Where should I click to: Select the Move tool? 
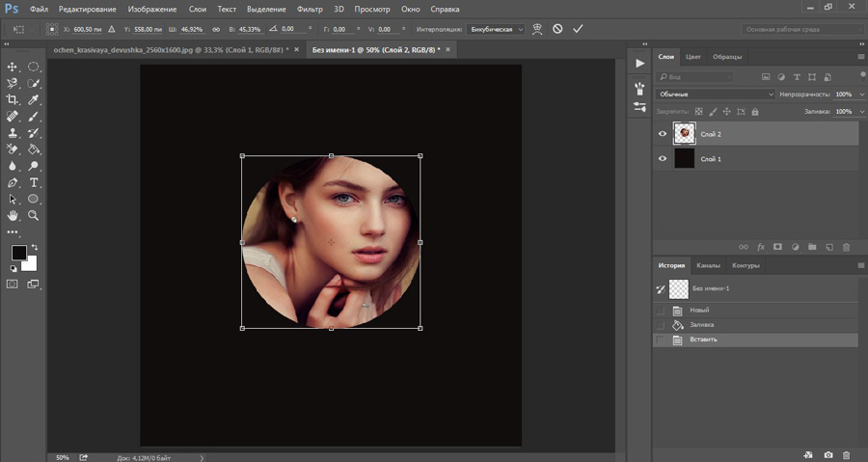point(13,67)
